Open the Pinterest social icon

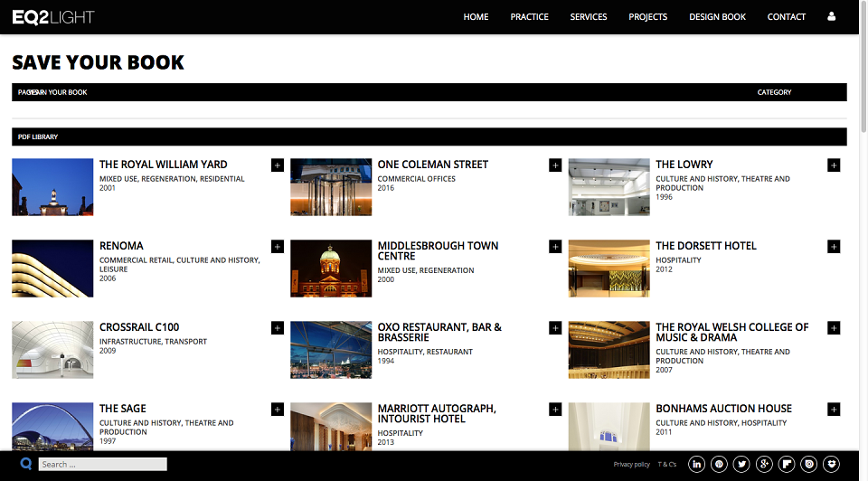tap(719, 464)
